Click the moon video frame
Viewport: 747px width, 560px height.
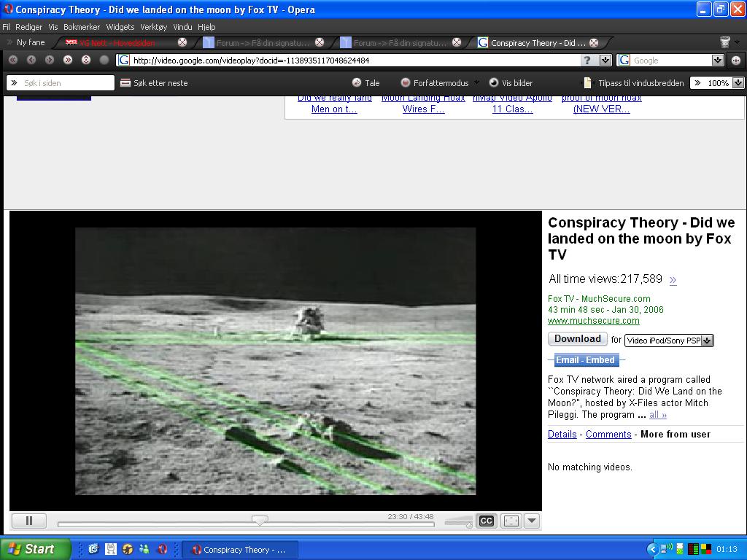click(x=275, y=361)
